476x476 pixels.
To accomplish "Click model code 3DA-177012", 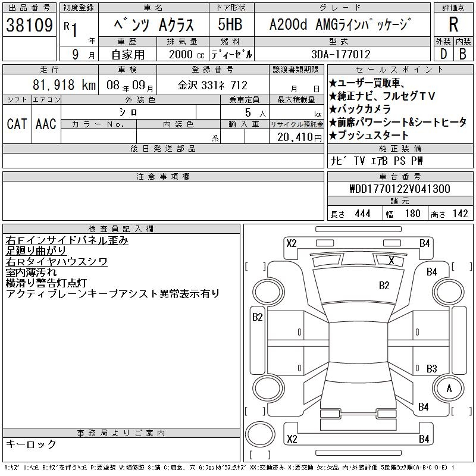I will coord(341,54).
